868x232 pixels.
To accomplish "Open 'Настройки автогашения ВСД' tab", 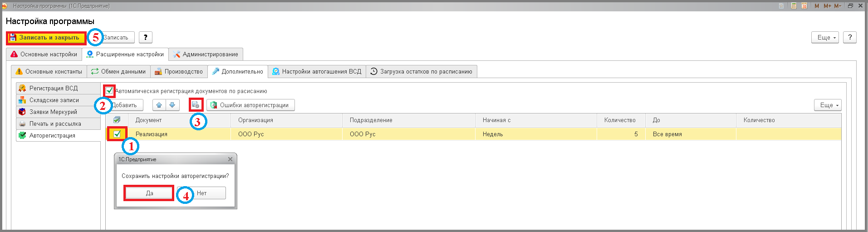I will tap(317, 71).
